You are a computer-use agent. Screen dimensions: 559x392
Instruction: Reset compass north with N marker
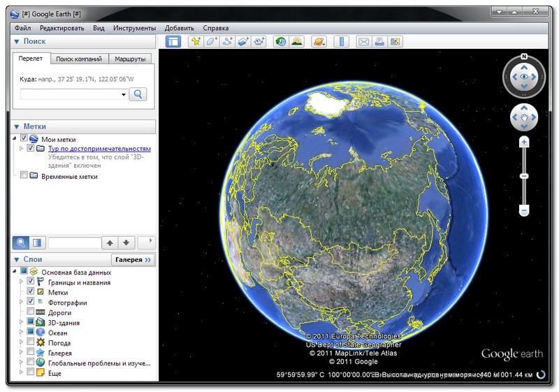pyautogui.click(x=523, y=57)
